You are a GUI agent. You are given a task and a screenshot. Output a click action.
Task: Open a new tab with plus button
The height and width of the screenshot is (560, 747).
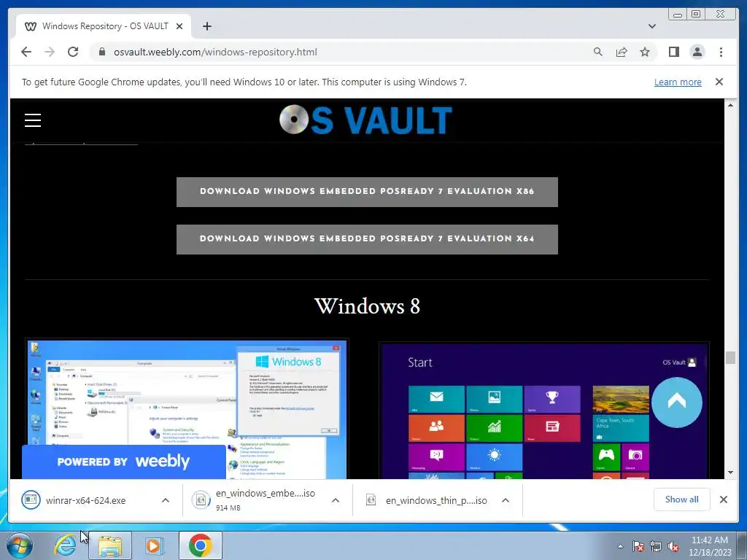206,26
